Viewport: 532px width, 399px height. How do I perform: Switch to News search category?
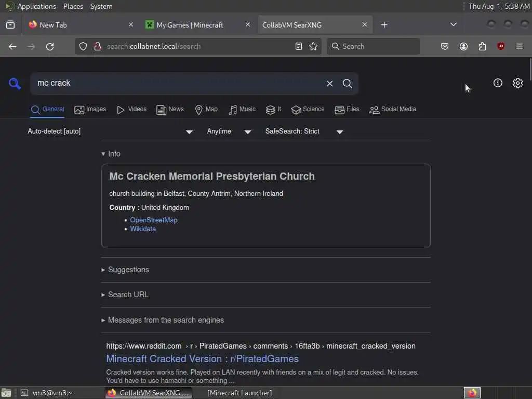(170, 109)
